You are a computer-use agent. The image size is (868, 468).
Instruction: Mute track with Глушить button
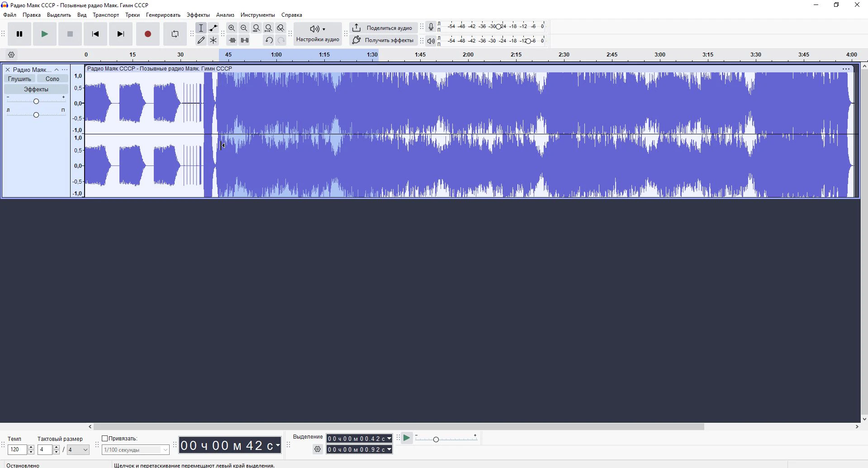click(x=19, y=79)
